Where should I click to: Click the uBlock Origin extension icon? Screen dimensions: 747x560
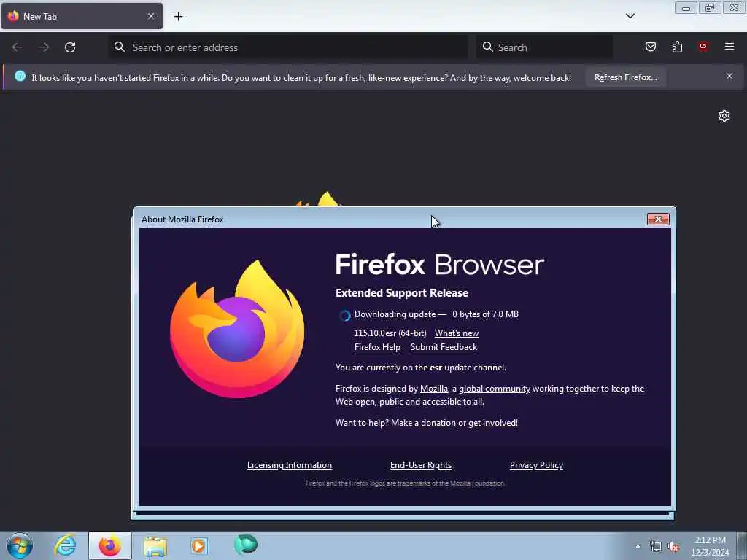(703, 47)
